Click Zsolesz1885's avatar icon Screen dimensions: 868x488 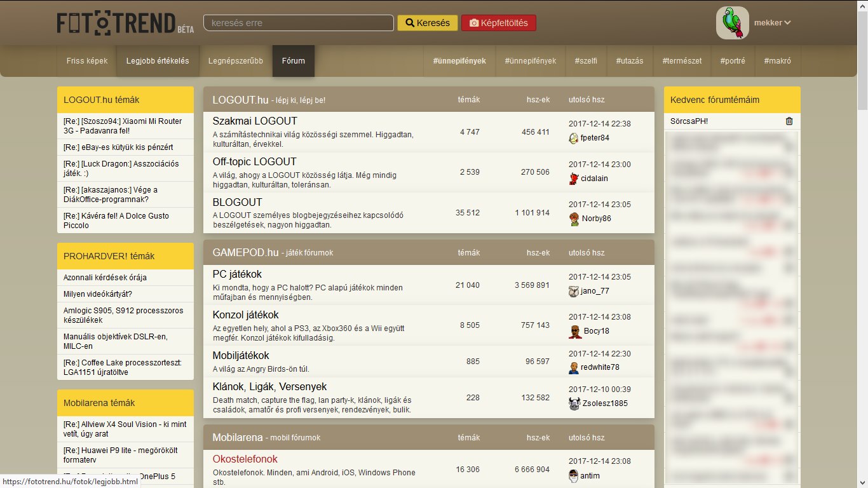point(574,403)
